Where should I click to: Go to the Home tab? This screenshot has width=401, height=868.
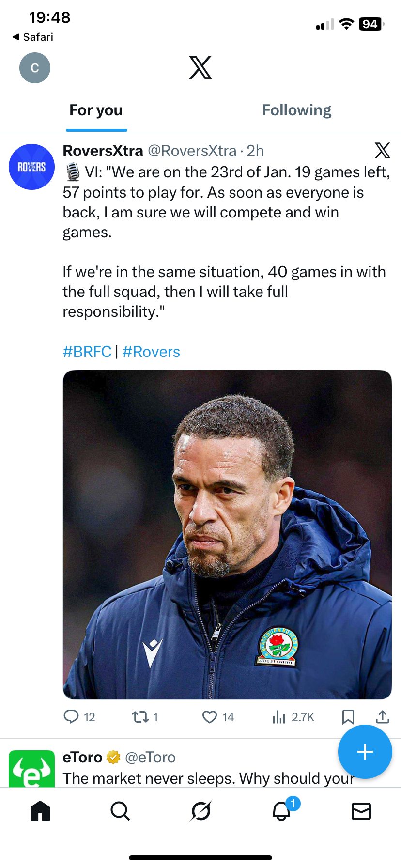[40, 811]
